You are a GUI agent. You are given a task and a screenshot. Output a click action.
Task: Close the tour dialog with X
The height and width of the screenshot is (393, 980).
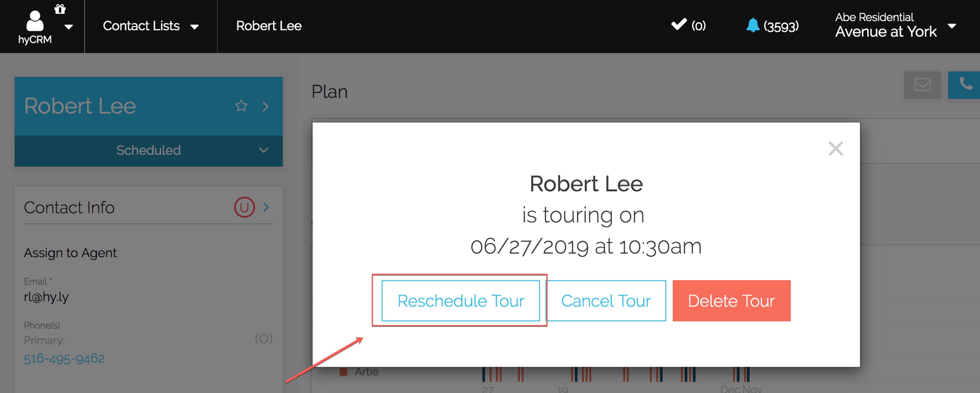click(835, 148)
